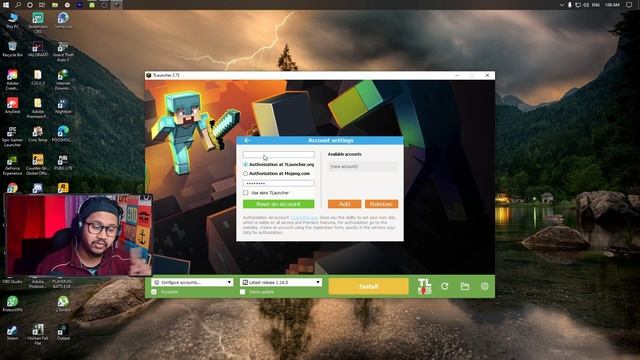
Task: Select (new account) in Available accounts list
Action: (363, 167)
